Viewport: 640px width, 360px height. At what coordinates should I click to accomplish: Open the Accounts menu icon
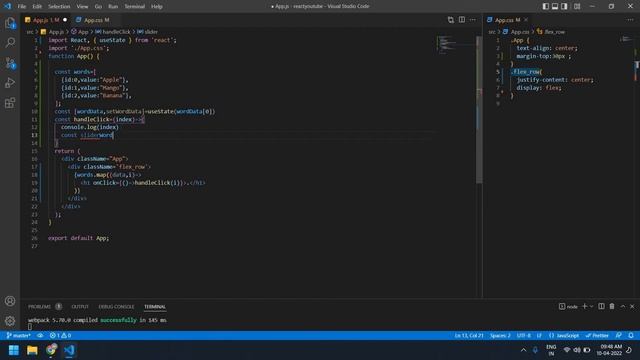10,301
